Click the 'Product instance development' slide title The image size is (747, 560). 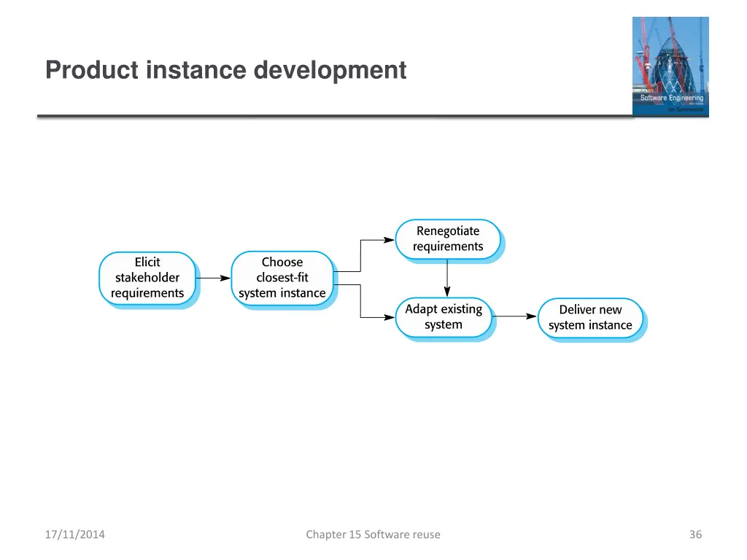226,70
